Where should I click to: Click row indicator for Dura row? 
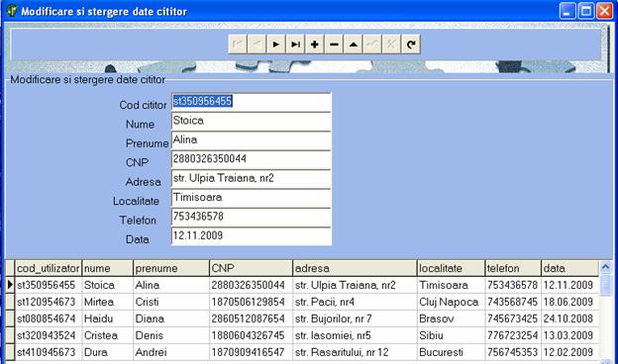pos(10,352)
